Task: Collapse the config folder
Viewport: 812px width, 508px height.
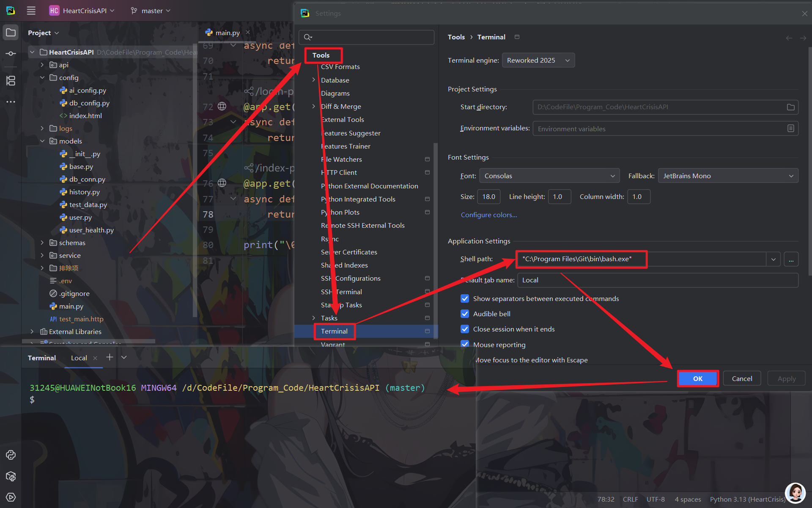Action: (42, 77)
